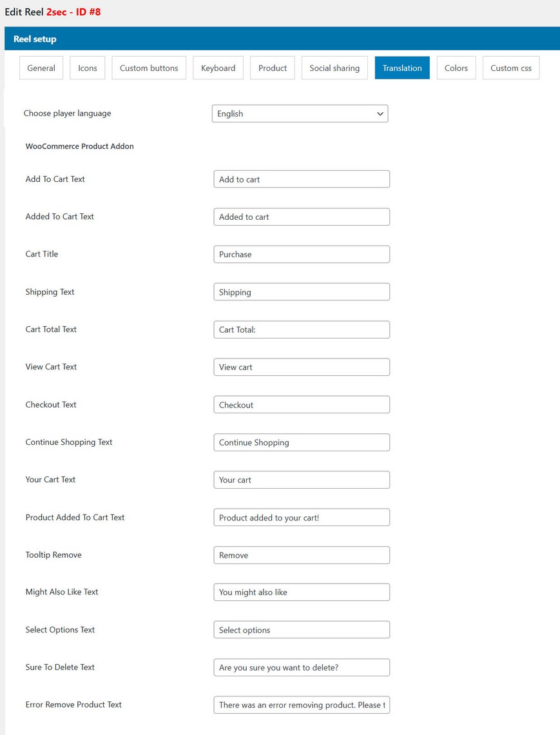Focus the Tooltip Remove input field
560x735 pixels.
(302, 555)
